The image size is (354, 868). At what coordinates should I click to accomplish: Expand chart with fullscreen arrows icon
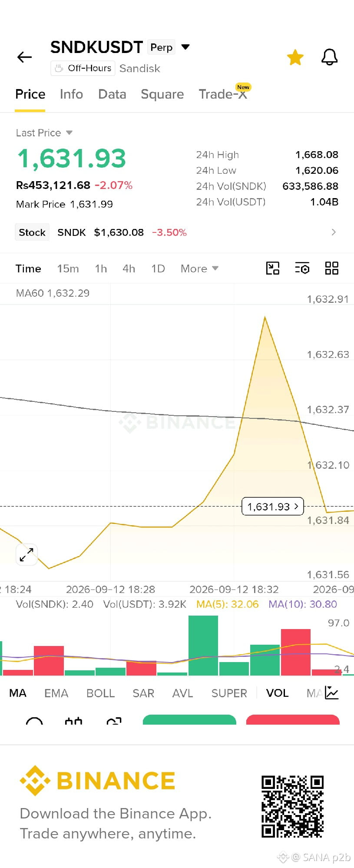26,555
